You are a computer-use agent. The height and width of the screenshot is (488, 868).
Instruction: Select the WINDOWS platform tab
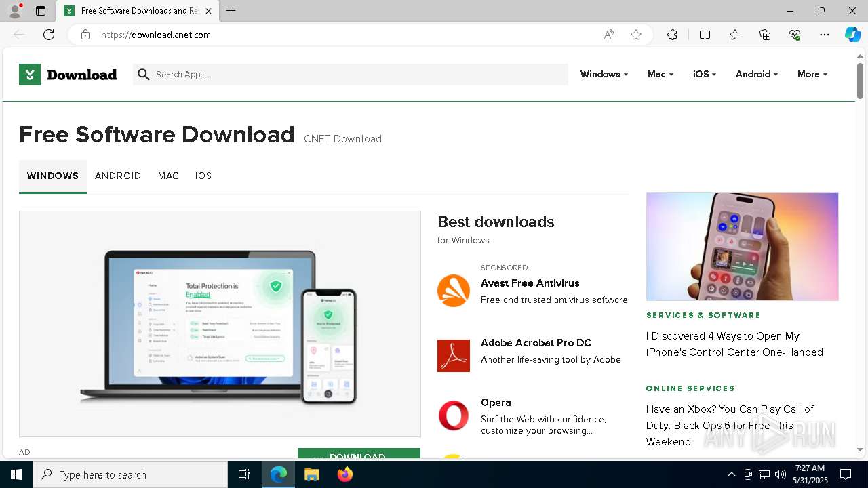[x=53, y=176]
